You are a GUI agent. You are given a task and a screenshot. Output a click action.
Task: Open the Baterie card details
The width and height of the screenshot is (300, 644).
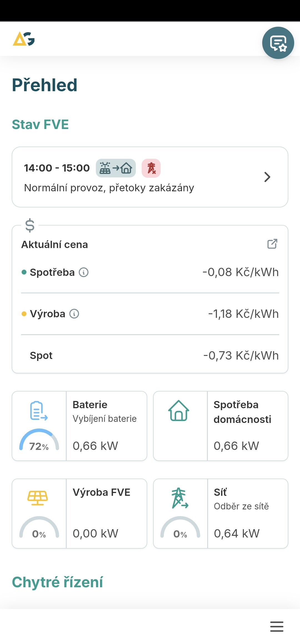(x=79, y=426)
